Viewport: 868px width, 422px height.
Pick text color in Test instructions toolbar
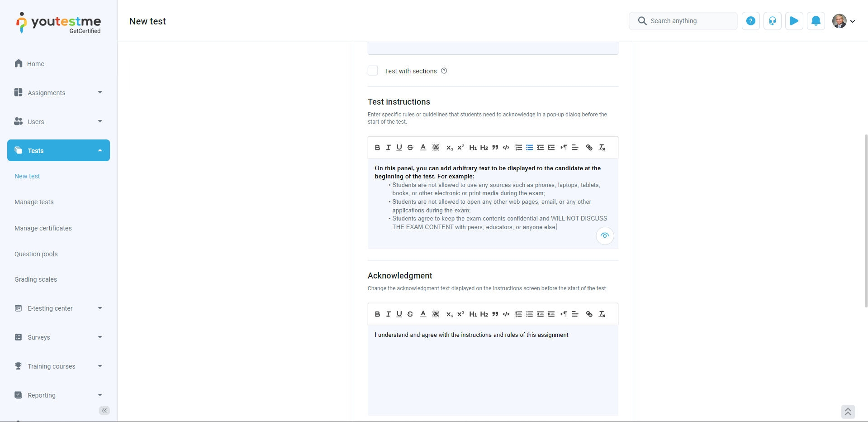(x=423, y=148)
